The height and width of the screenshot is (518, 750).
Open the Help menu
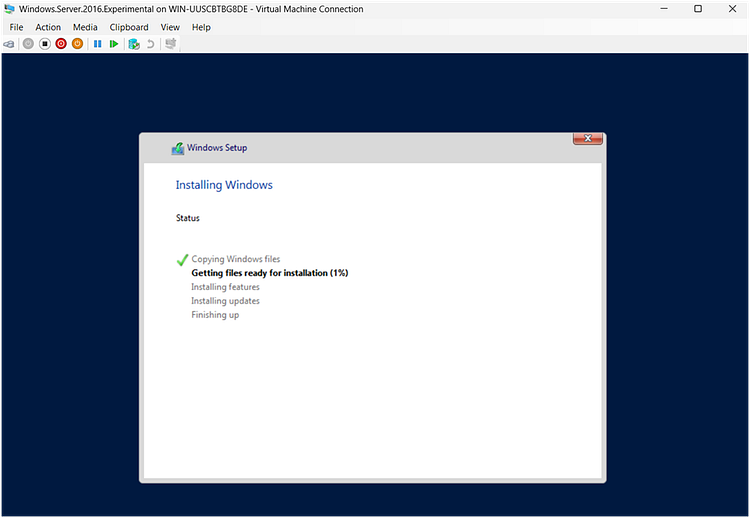201,27
